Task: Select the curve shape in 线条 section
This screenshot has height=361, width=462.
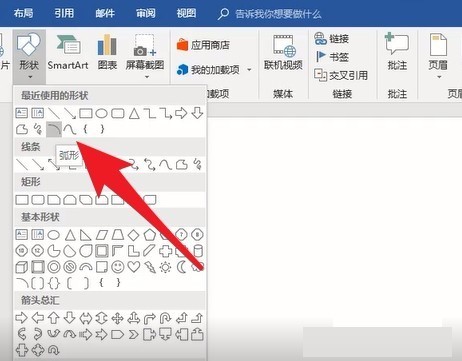Action: tap(165, 164)
